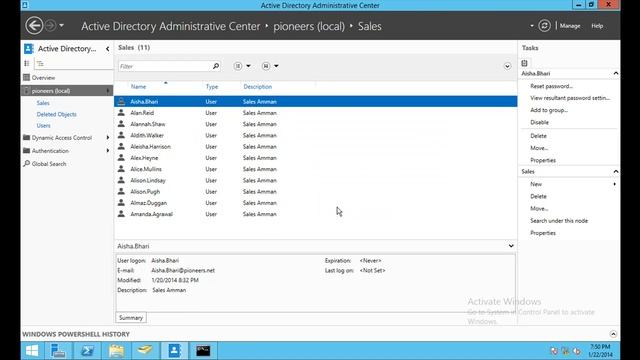Select user Alison.Pugh row
Image resolution: width=640 pixels, height=360 pixels.
click(x=316, y=191)
